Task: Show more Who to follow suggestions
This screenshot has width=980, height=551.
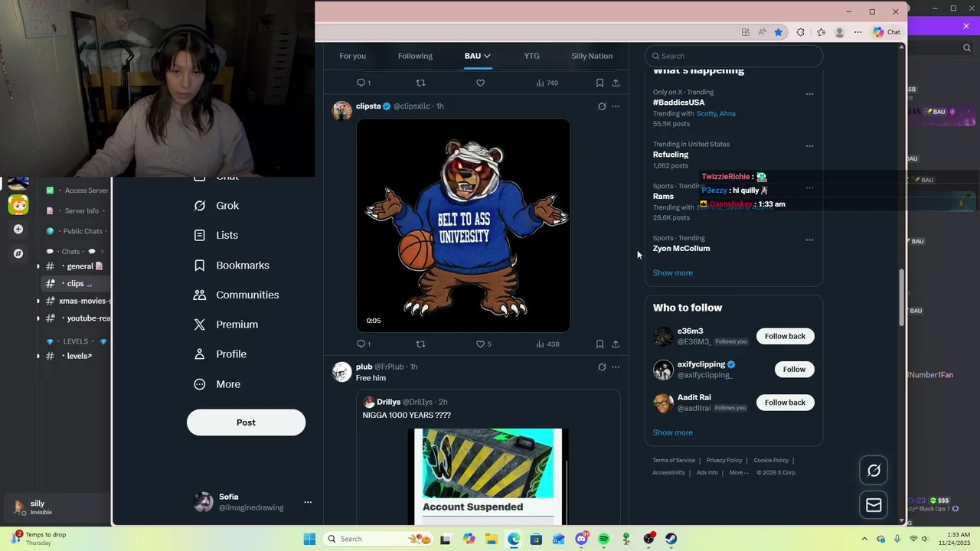Action: 672,433
